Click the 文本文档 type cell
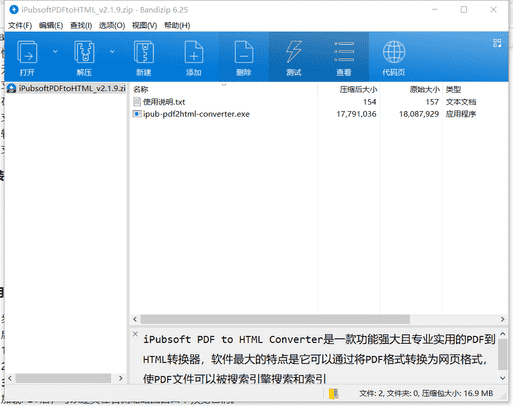513x406 pixels. [x=461, y=102]
